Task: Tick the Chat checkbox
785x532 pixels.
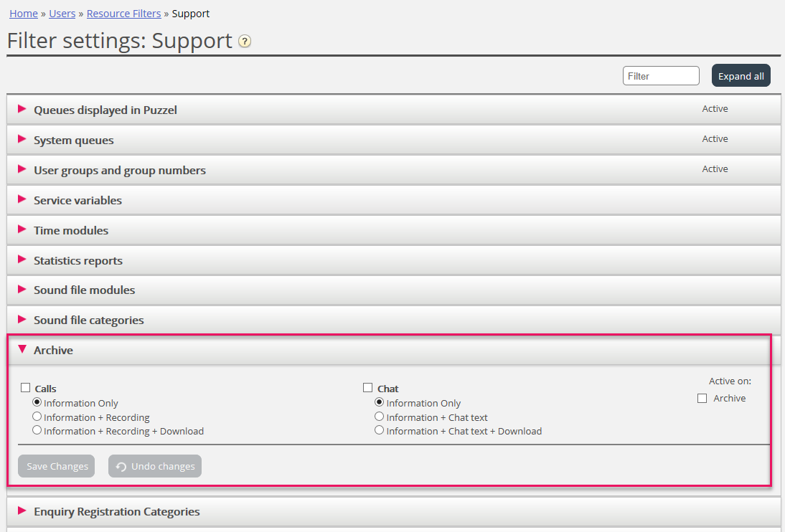Action: pyautogui.click(x=368, y=388)
